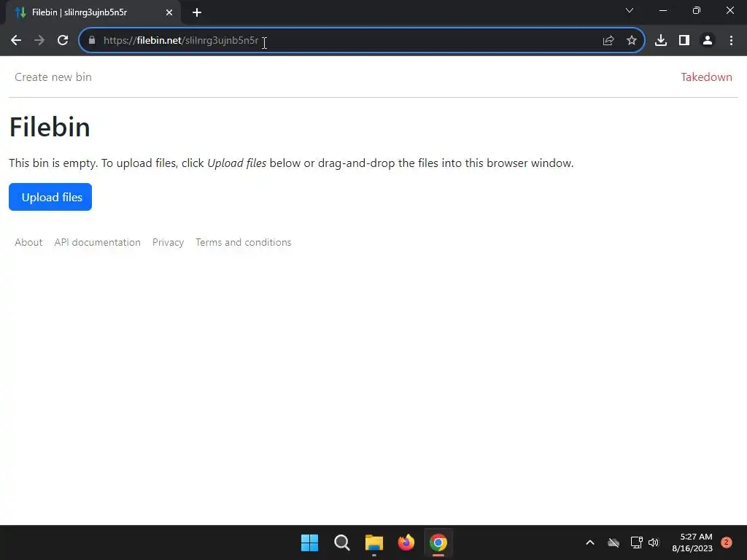Viewport: 747px width, 560px height.
Task: Click the volume speaker tray icon
Action: point(653,542)
